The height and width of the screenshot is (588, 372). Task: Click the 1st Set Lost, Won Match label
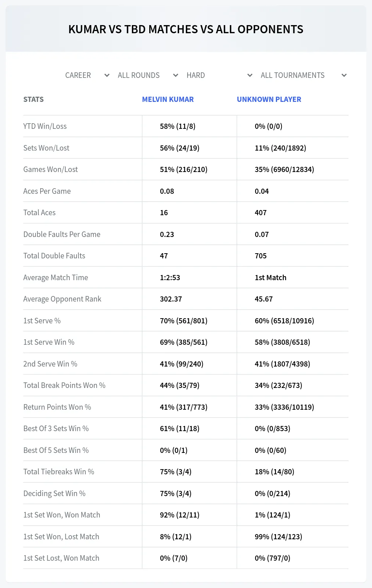coord(61,558)
